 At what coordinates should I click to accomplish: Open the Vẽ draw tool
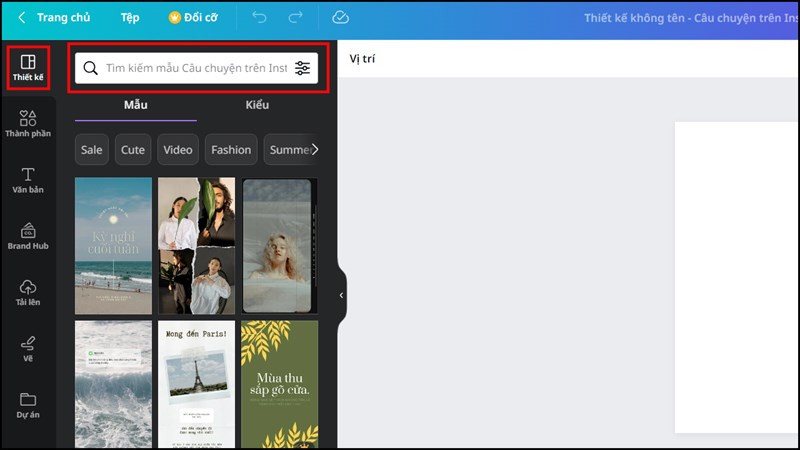coord(28,349)
